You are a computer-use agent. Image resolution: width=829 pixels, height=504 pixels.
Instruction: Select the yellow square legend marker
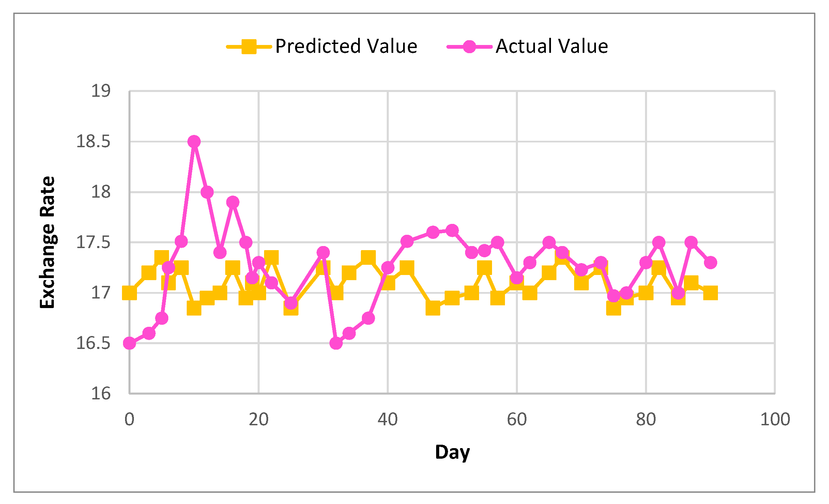click(249, 47)
